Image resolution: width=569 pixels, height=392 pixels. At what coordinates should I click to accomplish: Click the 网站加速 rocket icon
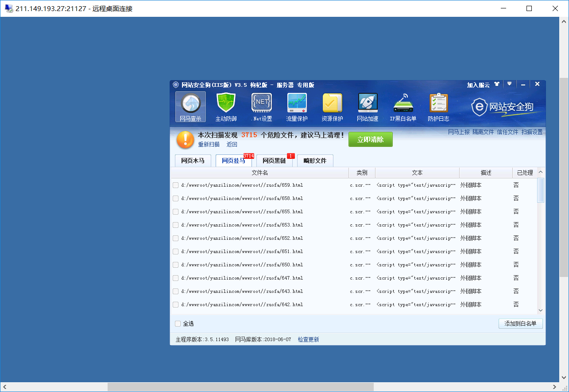click(x=368, y=107)
